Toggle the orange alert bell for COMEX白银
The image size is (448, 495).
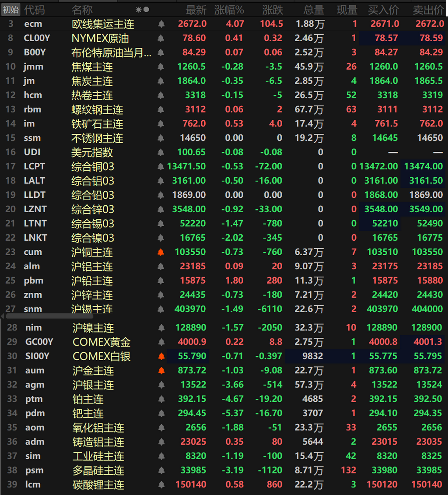[161, 356]
